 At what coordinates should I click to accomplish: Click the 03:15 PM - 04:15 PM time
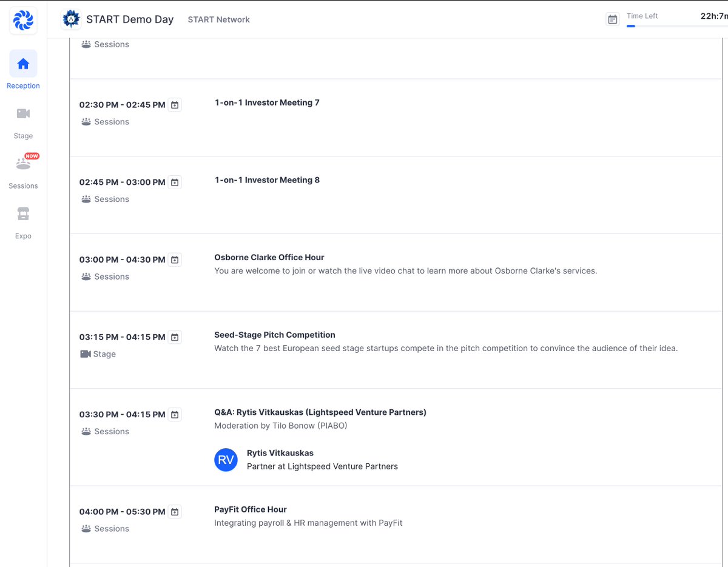coord(123,337)
